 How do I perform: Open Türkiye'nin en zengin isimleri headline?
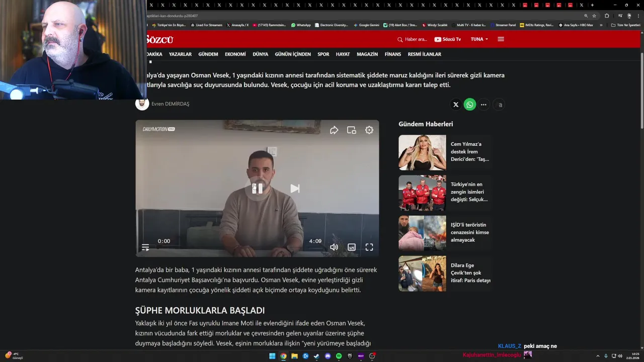[x=469, y=192]
